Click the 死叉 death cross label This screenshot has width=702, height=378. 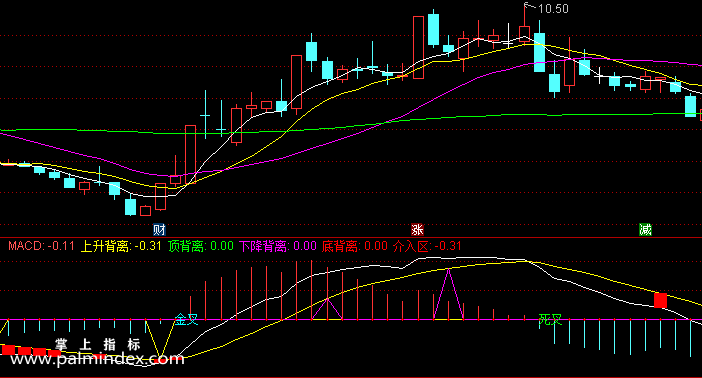click(550, 319)
